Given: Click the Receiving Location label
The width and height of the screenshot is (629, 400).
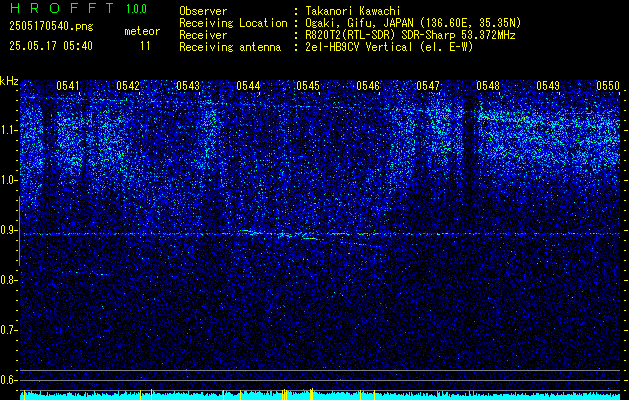Looking at the screenshot, I should click(x=233, y=23).
